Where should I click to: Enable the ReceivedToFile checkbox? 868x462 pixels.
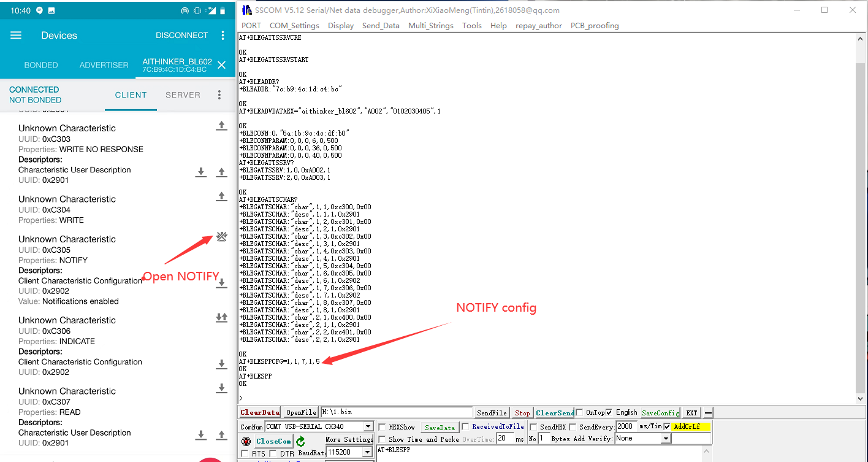click(x=466, y=427)
